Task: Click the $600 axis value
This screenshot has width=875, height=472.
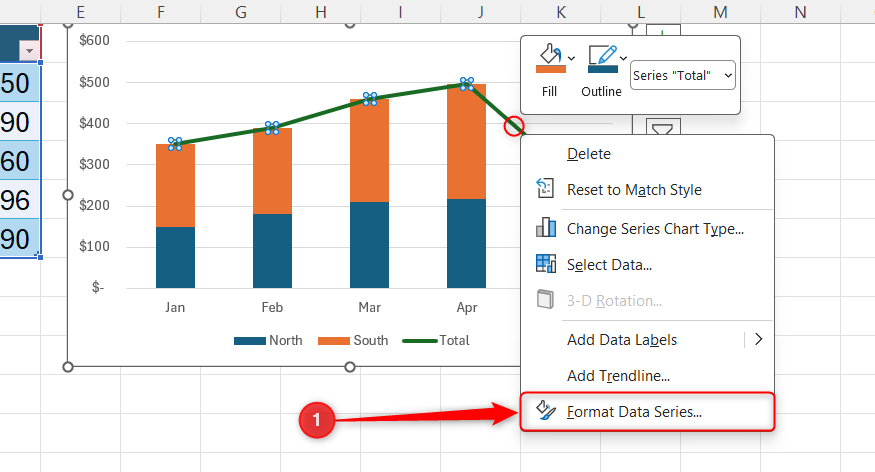Action: click(94, 40)
